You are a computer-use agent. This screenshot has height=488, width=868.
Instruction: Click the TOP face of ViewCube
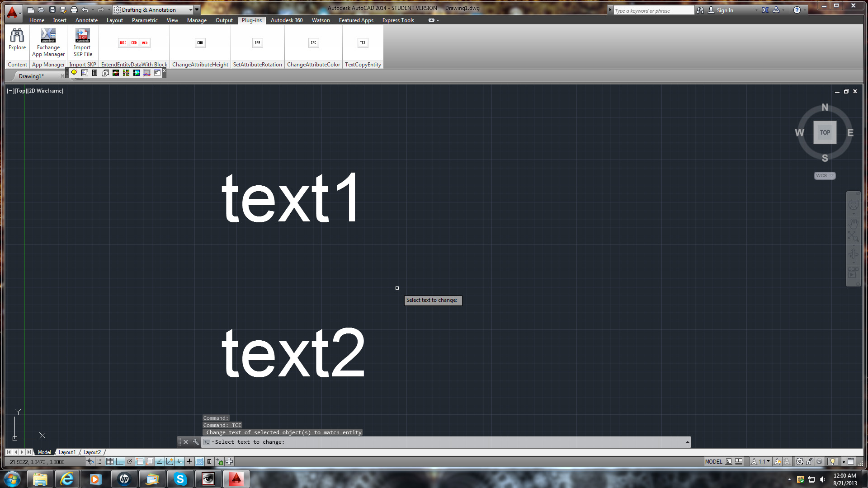pyautogui.click(x=825, y=132)
